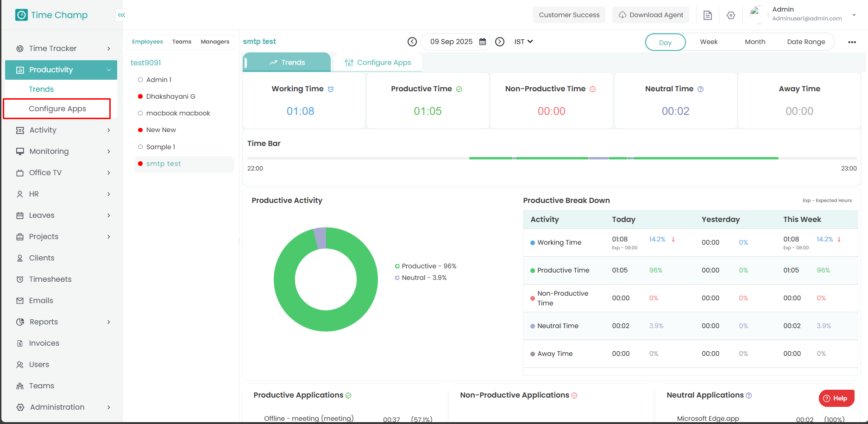868x424 pixels.
Task: Select employee Dhakshayani G from list
Action: pos(170,96)
